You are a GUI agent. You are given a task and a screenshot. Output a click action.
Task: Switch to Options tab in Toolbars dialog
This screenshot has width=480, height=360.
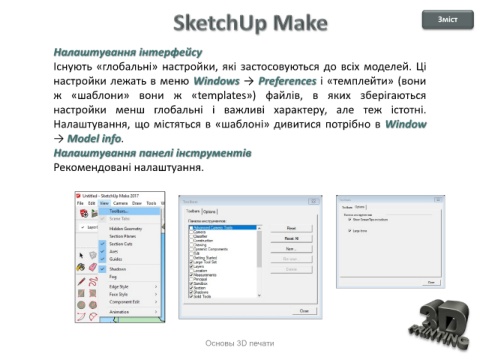pyautogui.click(x=210, y=212)
